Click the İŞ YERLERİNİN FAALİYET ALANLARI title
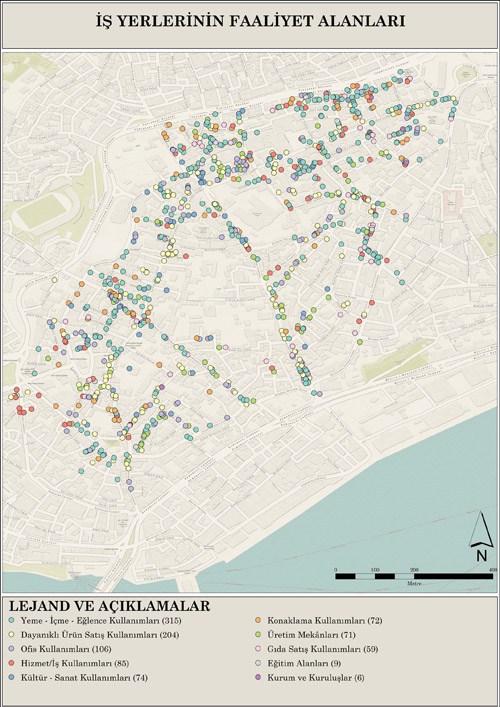This screenshot has height=707, width=500. (250, 21)
